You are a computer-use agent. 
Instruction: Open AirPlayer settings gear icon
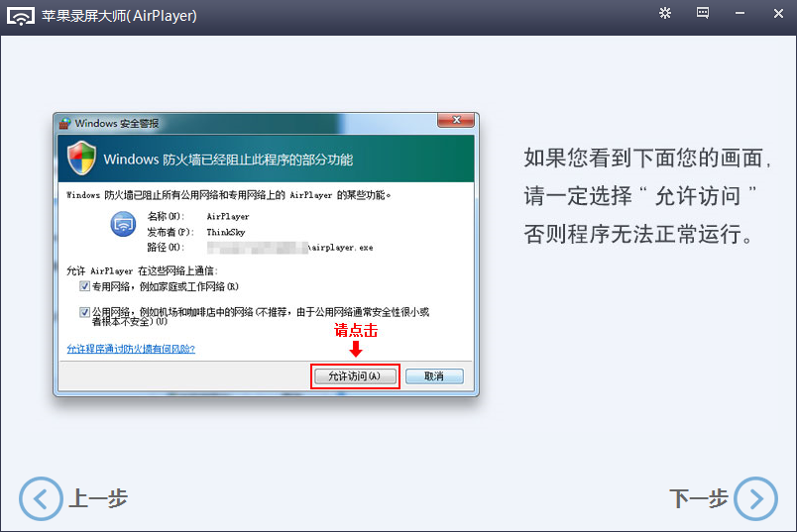coord(665,13)
